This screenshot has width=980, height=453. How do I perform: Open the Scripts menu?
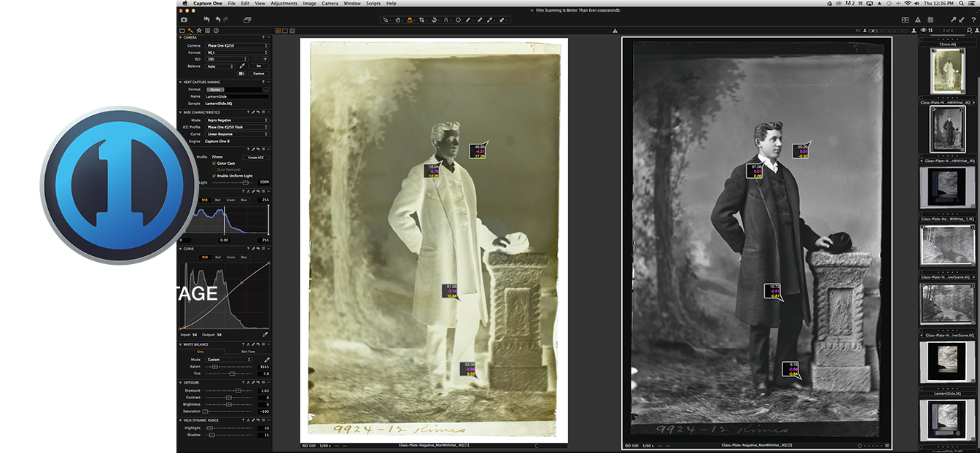click(x=373, y=4)
